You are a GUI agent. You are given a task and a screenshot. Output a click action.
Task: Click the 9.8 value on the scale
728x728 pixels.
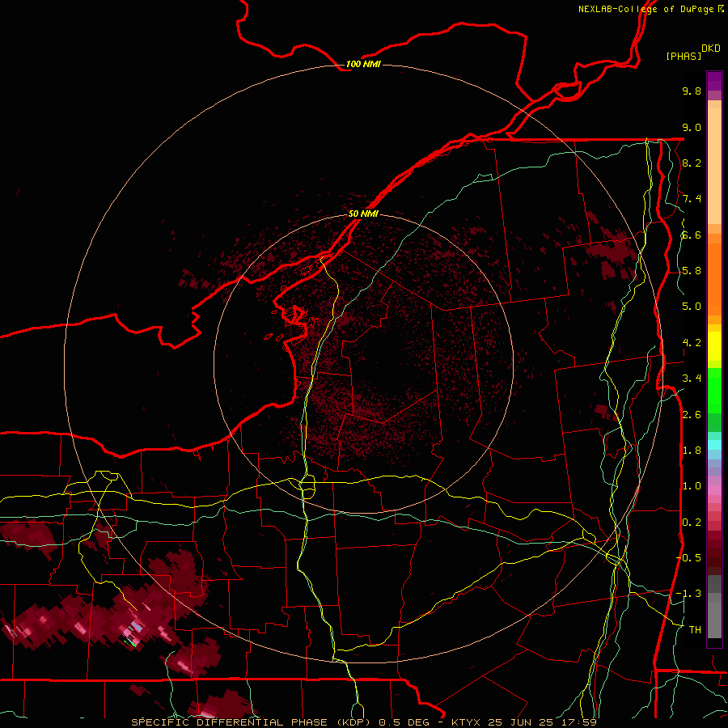pos(692,91)
